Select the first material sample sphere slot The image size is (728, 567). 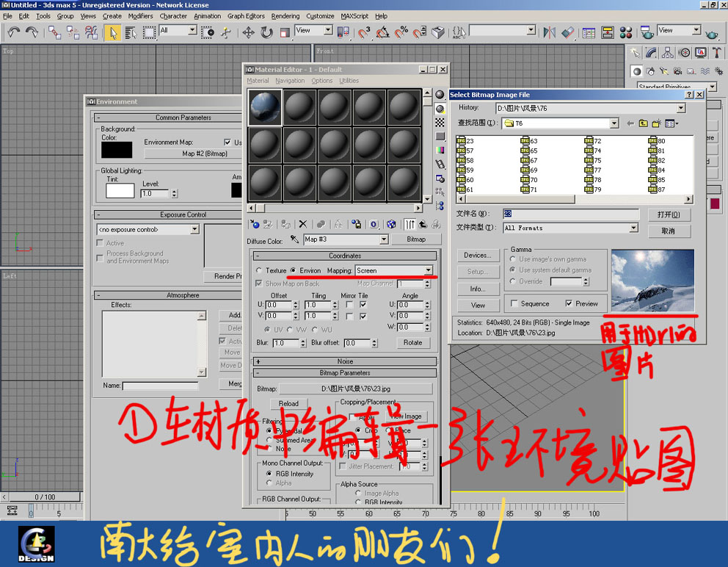point(265,107)
